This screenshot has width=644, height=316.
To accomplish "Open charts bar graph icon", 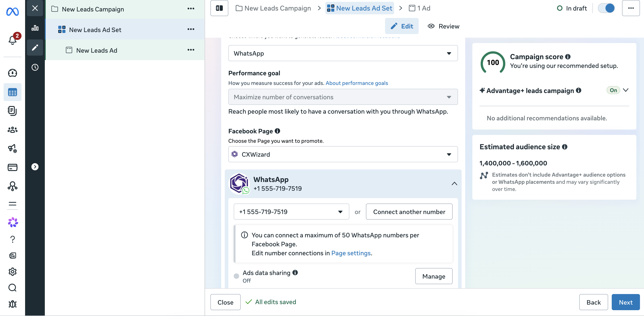I will click(x=35, y=28).
